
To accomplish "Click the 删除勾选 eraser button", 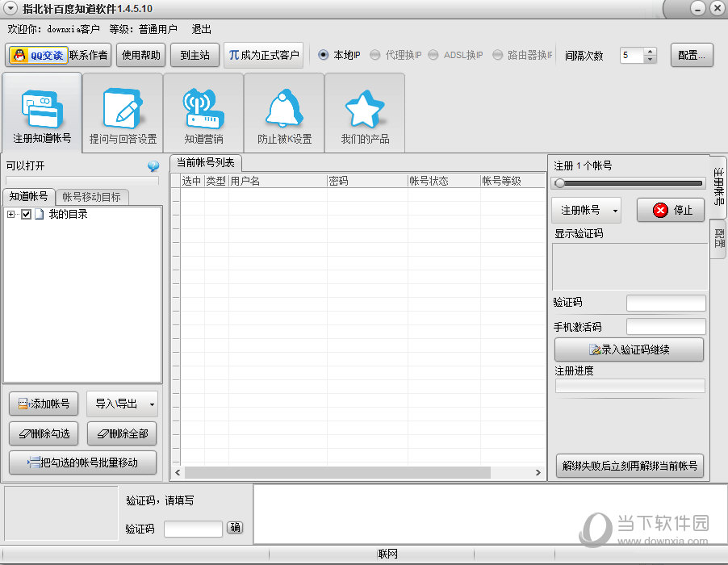I will click(44, 433).
